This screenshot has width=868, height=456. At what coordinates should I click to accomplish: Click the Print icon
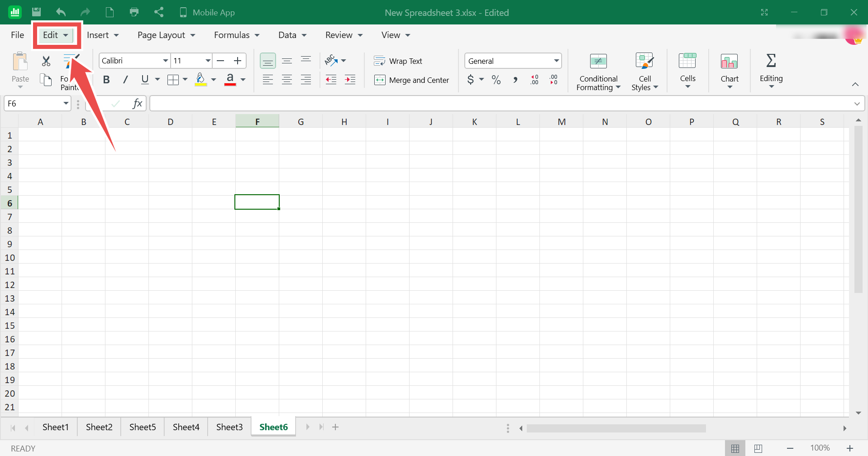tap(134, 12)
